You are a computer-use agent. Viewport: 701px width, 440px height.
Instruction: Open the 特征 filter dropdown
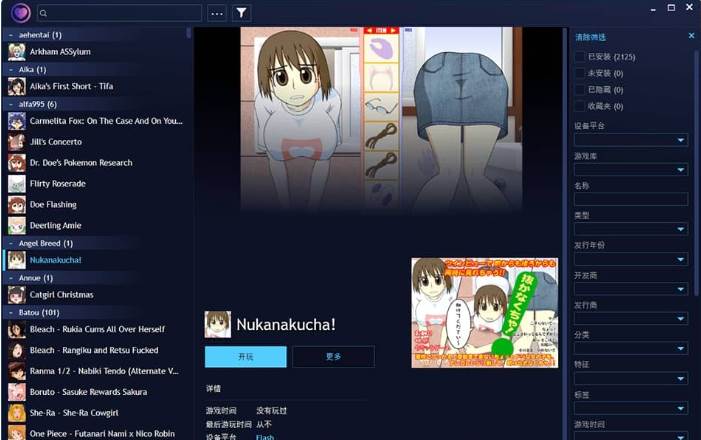pos(631,378)
